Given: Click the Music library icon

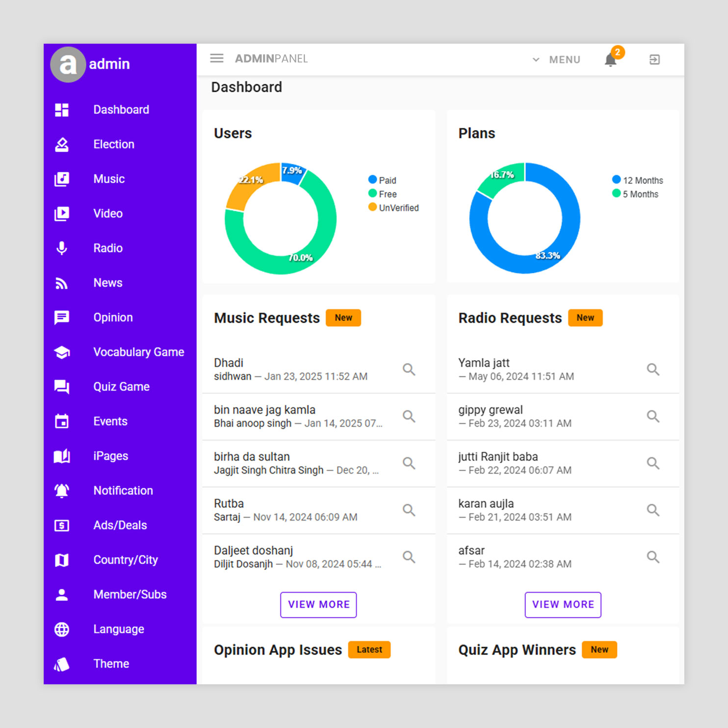Looking at the screenshot, I should pyautogui.click(x=62, y=179).
